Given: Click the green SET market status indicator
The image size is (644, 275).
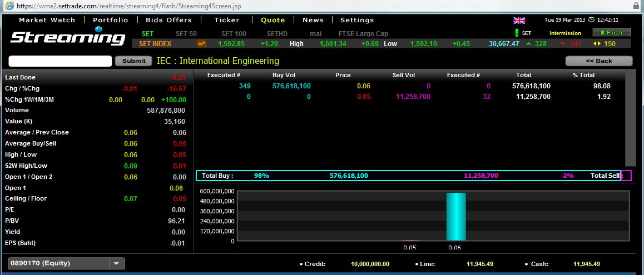Looking at the screenshot, I should [517, 33].
